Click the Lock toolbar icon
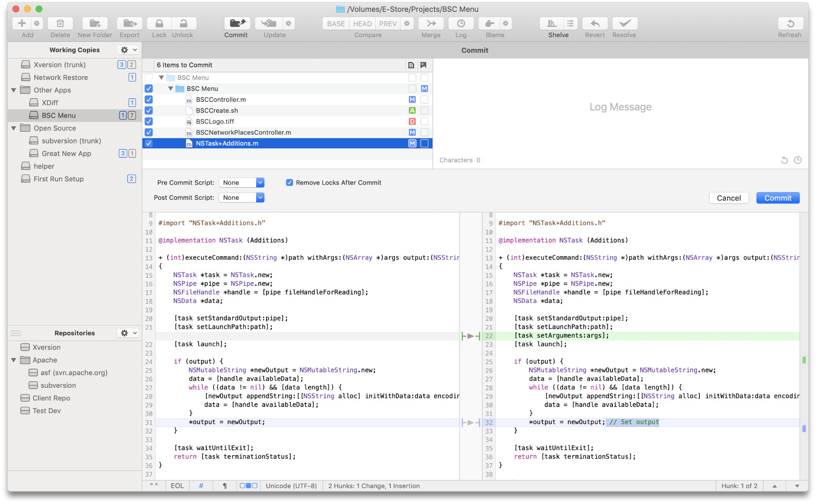This screenshot has height=504, width=816. pos(159,24)
